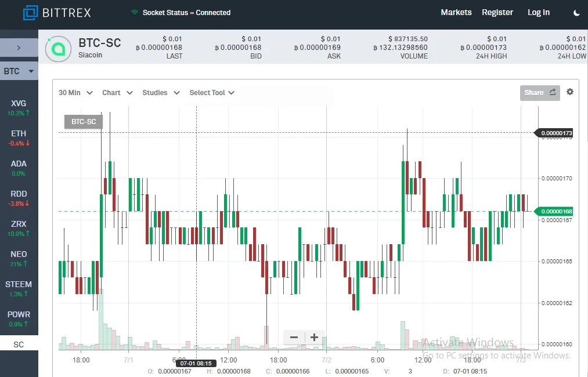The height and width of the screenshot is (377, 588).
Task: Zoom out chart with minus button
Action: point(294,338)
